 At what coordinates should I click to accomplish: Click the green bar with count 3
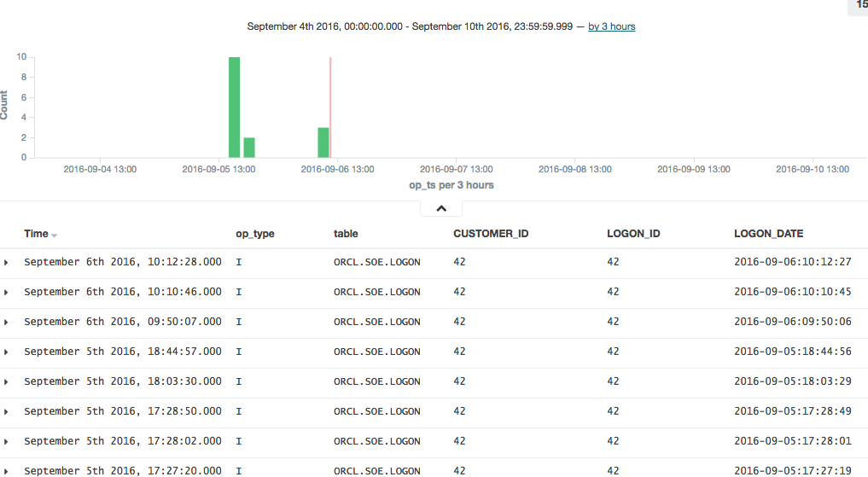coord(323,143)
